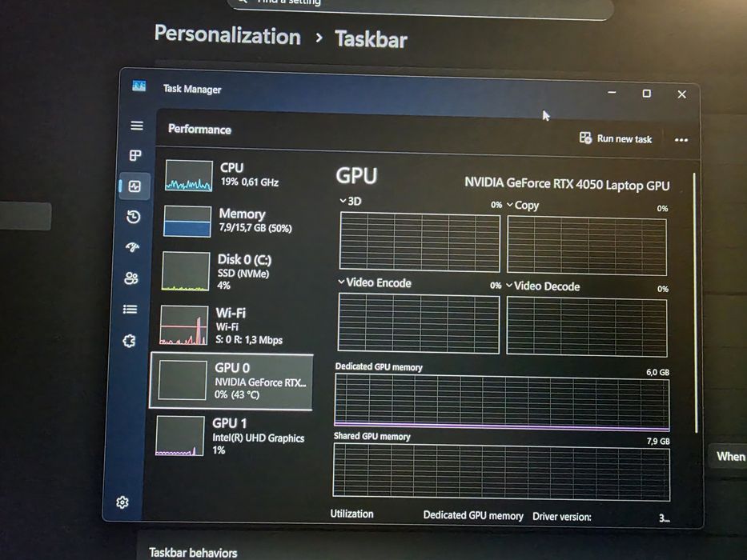Image resolution: width=747 pixels, height=560 pixels.
Task: Close the Task Manager window
Action: [681, 94]
